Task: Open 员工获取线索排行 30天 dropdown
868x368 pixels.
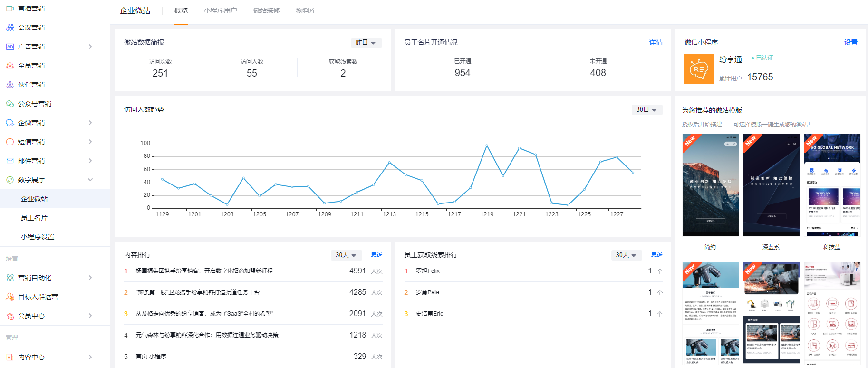Action: [626, 255]
